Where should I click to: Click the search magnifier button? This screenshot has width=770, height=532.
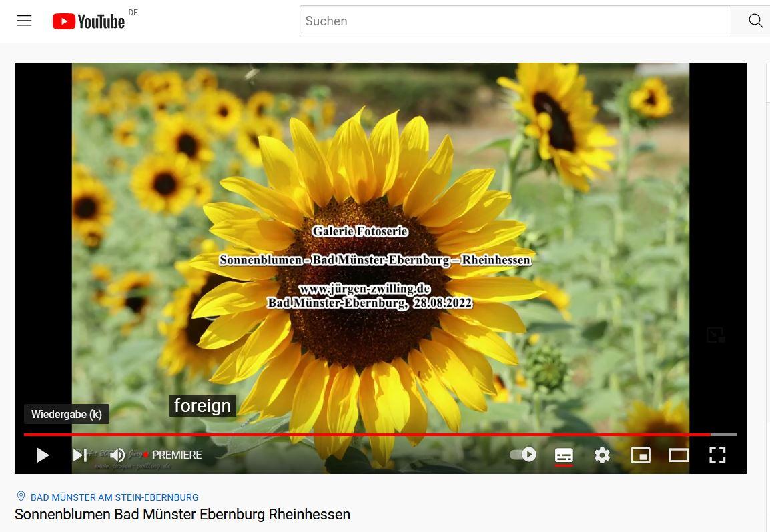pos(755,21)
